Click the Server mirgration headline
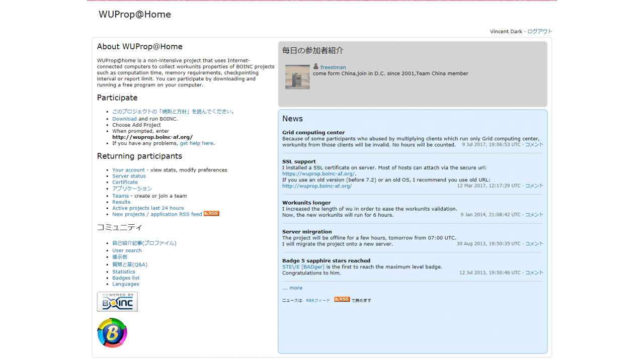The height and width of the screenshot is (362, 644). coord(307,232)
